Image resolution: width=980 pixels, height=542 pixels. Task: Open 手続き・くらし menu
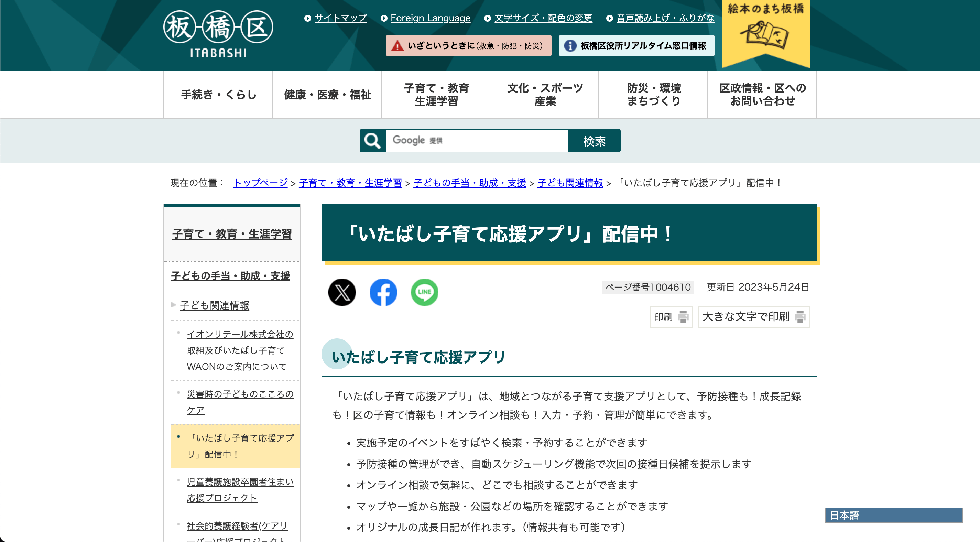pos(218,94)
